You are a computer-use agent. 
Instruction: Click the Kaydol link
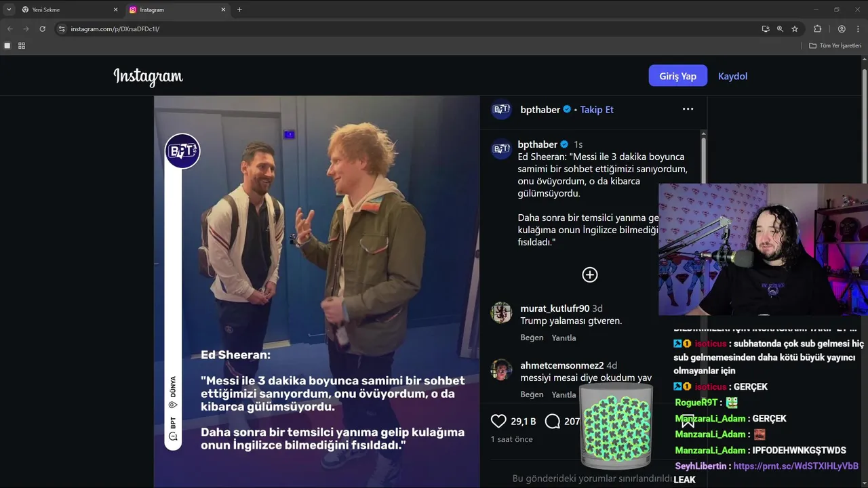click(x=732, y=76)
